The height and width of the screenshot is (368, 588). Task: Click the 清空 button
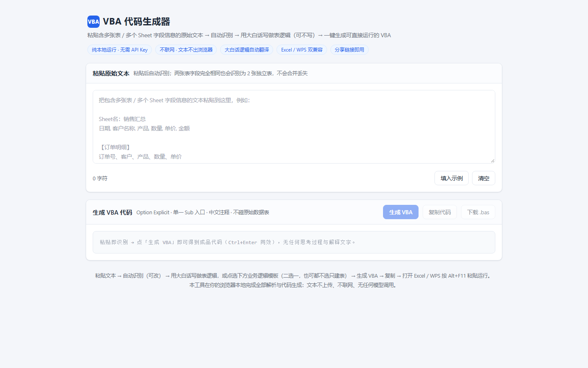pos(483,178)
